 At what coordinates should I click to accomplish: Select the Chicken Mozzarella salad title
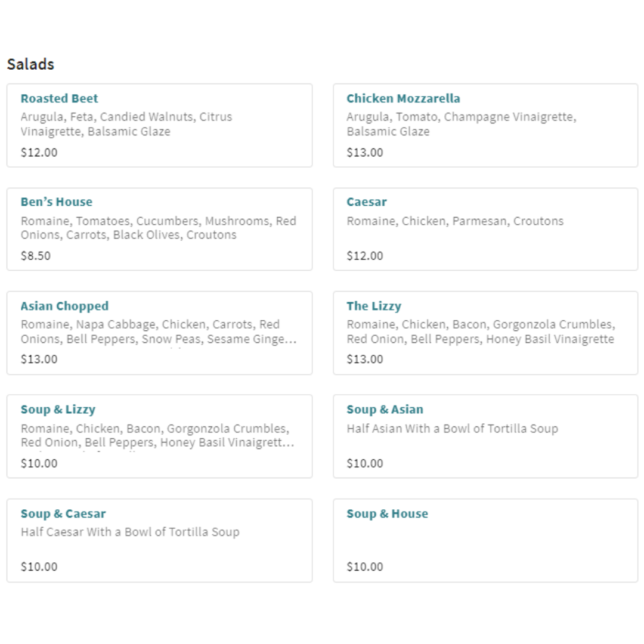coord(403,98)
